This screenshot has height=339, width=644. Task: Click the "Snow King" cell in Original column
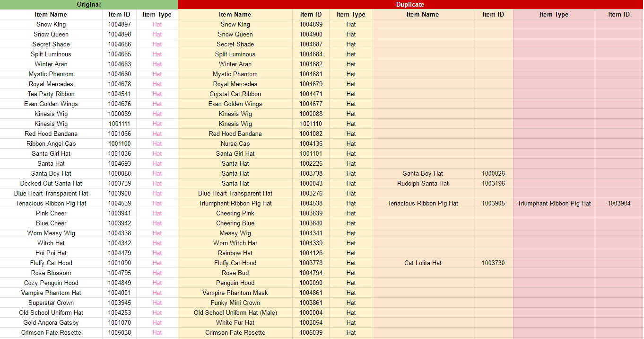tap(51, 24)
